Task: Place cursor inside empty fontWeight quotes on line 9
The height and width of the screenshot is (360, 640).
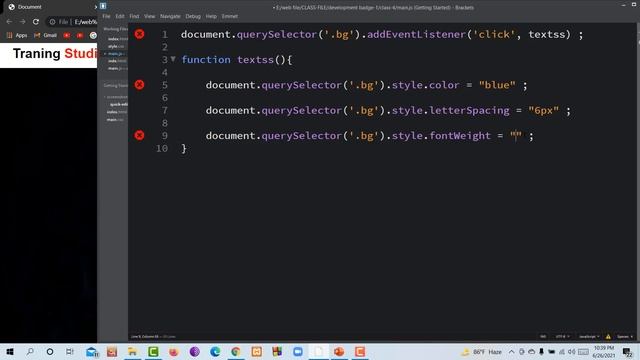Action: [x=516, y=136]
